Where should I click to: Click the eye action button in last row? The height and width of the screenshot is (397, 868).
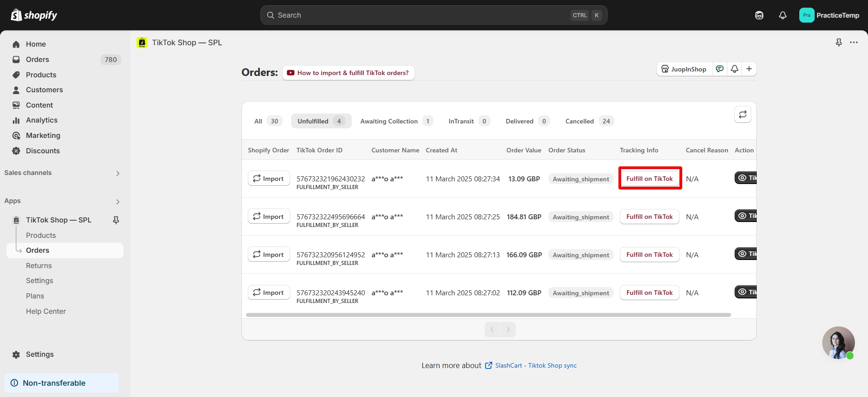point(745,292)
